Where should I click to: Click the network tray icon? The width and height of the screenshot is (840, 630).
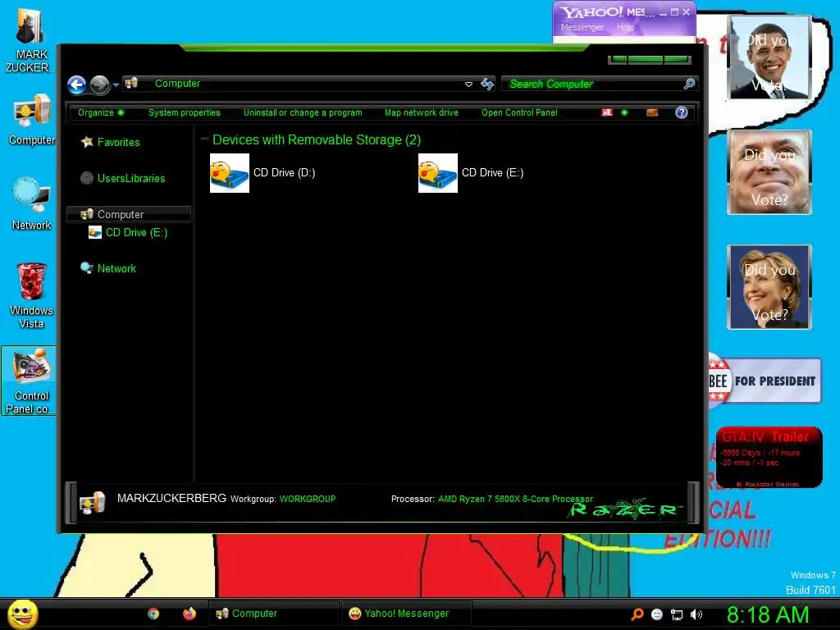click(x=677, y=615)
